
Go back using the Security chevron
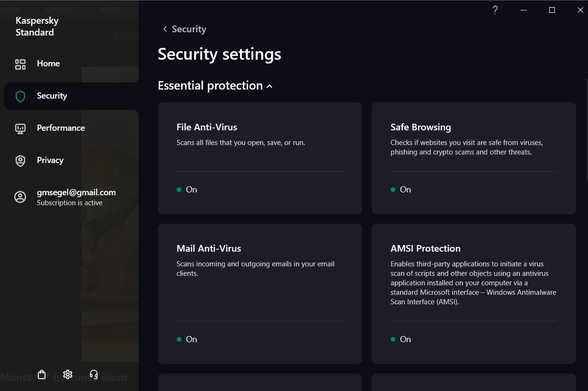pyautogui.click(x=165, y=29)
